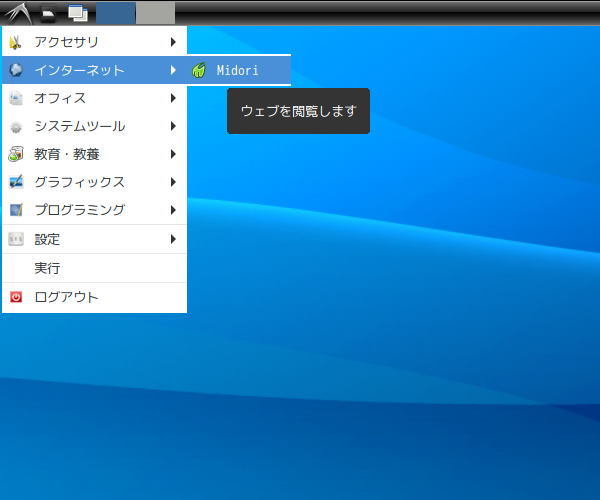Choose 実行 from the menu
Image resolution: width=600 pixels, height=500 pixels.
point(95,268)
